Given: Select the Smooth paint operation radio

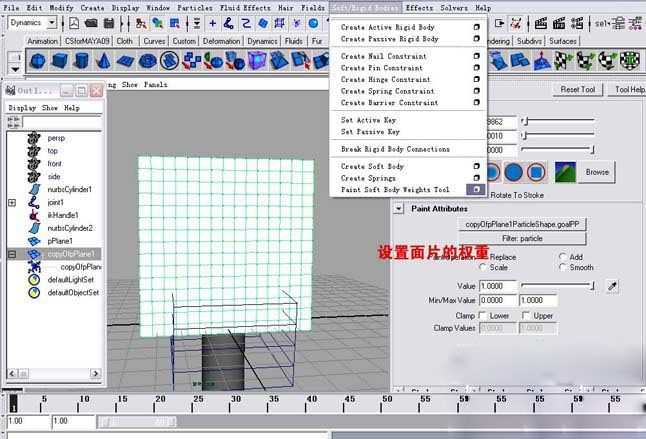Looking at the screenshot, I should [x=562, y=267].
